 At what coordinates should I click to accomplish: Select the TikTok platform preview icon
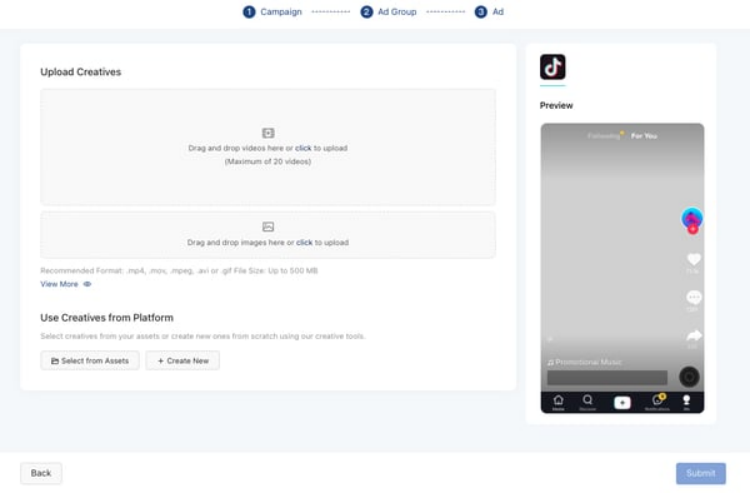[552, 67]
